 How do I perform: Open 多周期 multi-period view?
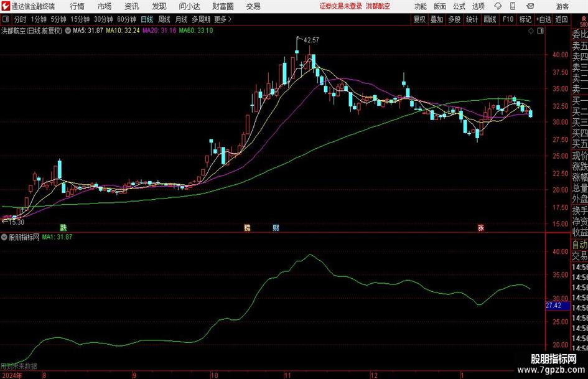[201, 19]
